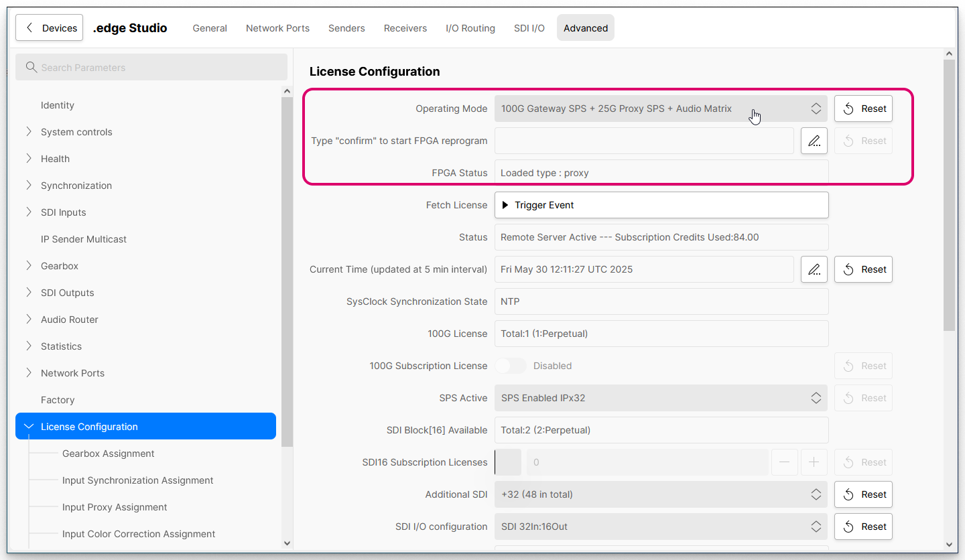Click the search magnifier icon in Search Parameters
The height and width of the screenshot is (560, 965).
click(x=31, y=68)
